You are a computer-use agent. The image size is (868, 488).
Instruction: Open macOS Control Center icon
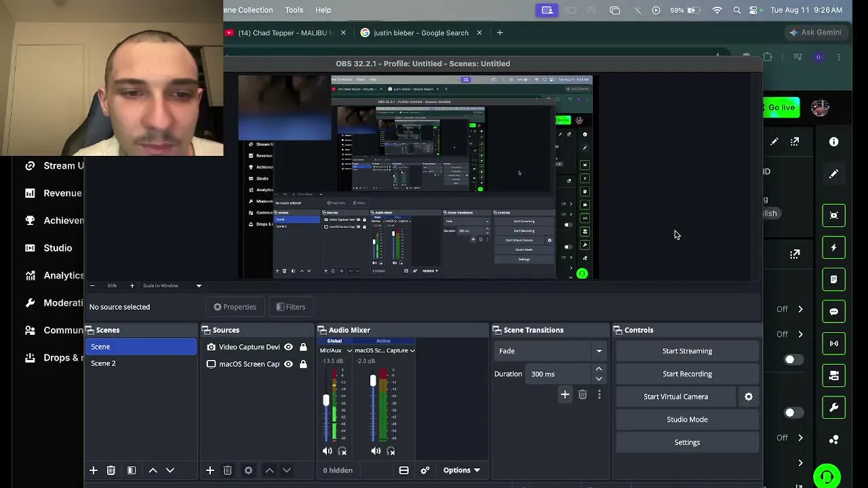(x=754, y=10)
